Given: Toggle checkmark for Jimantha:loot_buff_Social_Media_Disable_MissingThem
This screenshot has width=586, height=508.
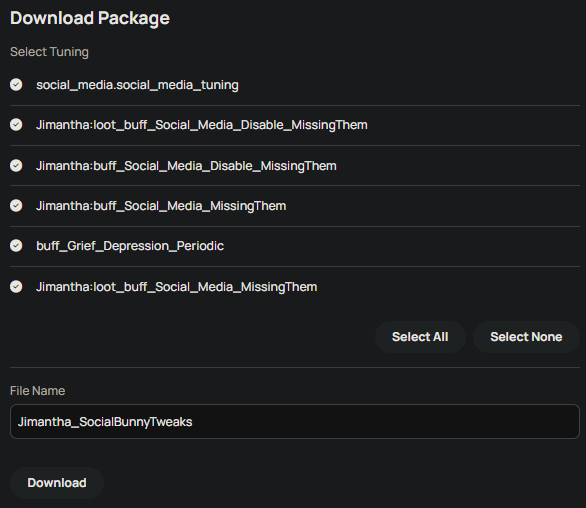Looking at the screenshot, I should click(16, 124).
